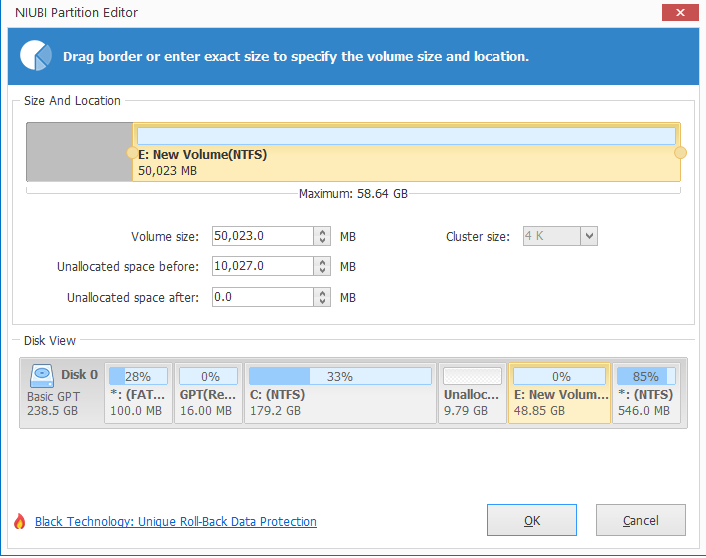Click the Disk 0 Basic GPT label

[x=62, y=393]
